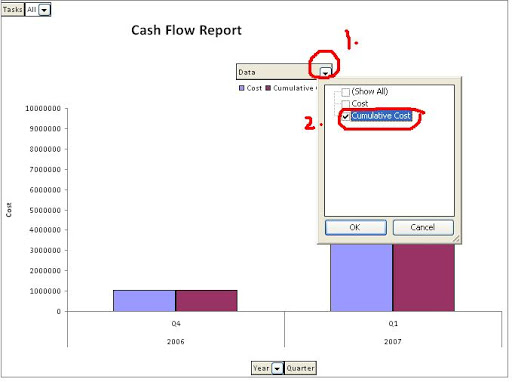Select the Q4 Cost blue bar
Viewport: 512px width, 382px height.
pyautogui.click(x=144, y=301)
